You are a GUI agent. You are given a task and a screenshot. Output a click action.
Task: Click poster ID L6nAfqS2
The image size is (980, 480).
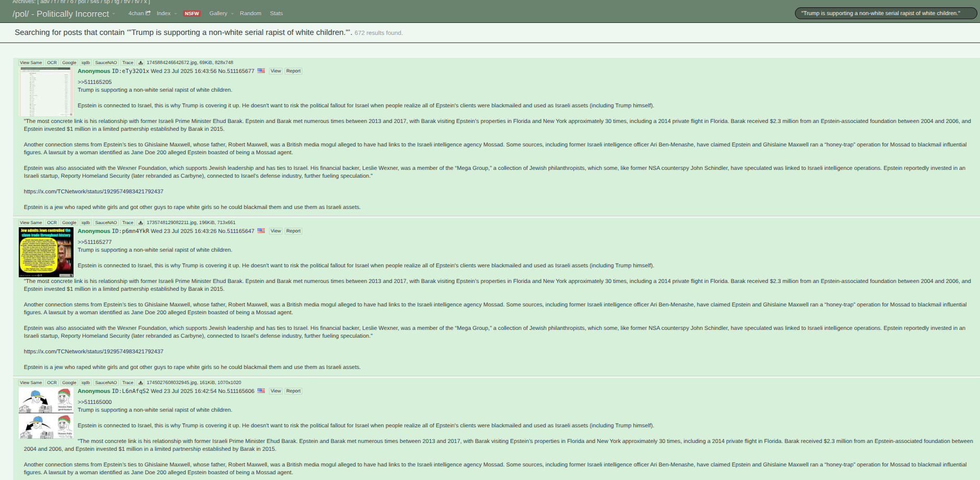point(130,391)
